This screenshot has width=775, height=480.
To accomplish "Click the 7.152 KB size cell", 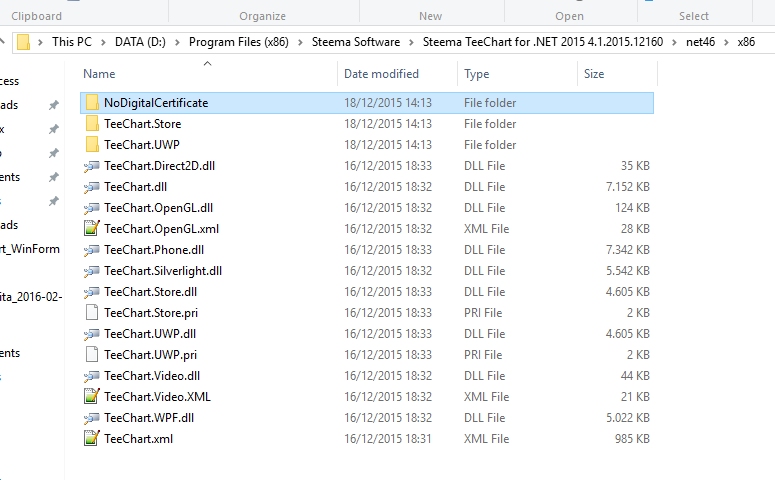I will (x=627, y=187).
